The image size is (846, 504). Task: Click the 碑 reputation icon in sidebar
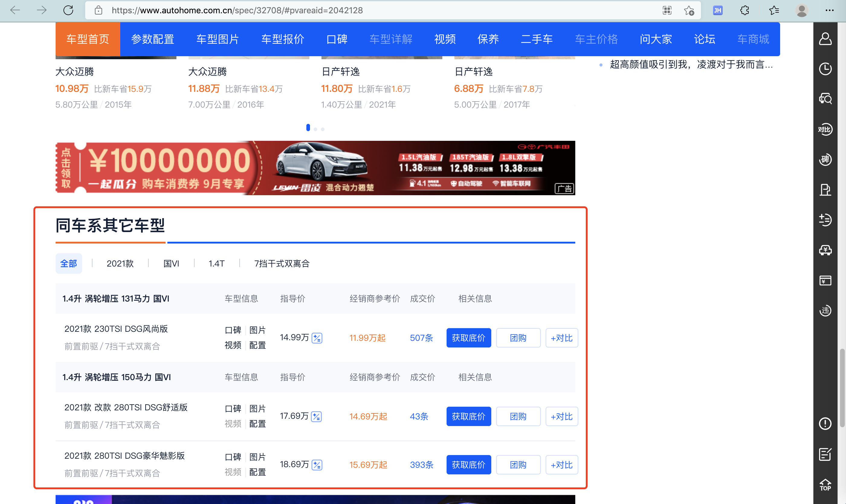[x=825, y=159]
